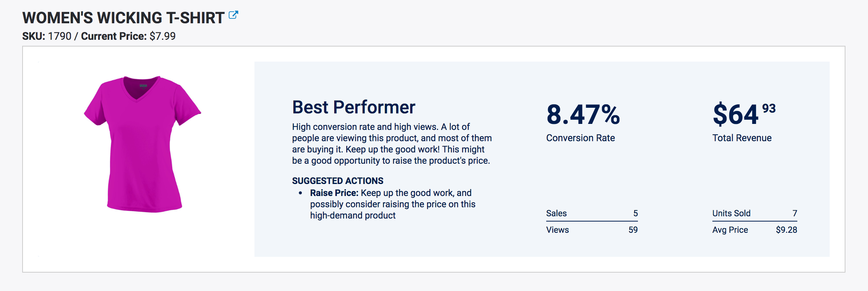Select the $9.28 average price value

pos(786,230)
